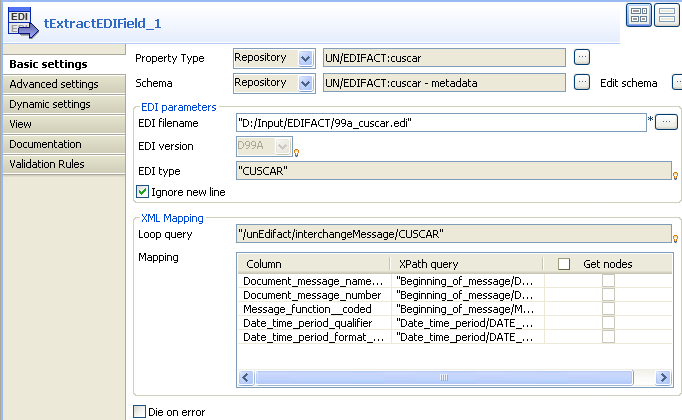Screen dimensions: 682x420
Task: Open the Property Type repository browse button
Action: point(582,57)
